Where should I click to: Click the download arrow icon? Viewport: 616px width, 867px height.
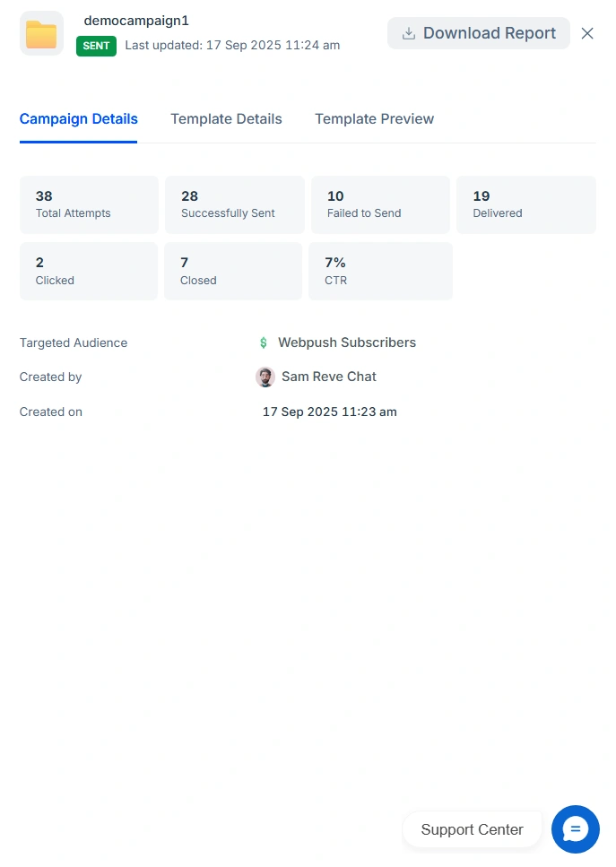click(x=409, y=34)
